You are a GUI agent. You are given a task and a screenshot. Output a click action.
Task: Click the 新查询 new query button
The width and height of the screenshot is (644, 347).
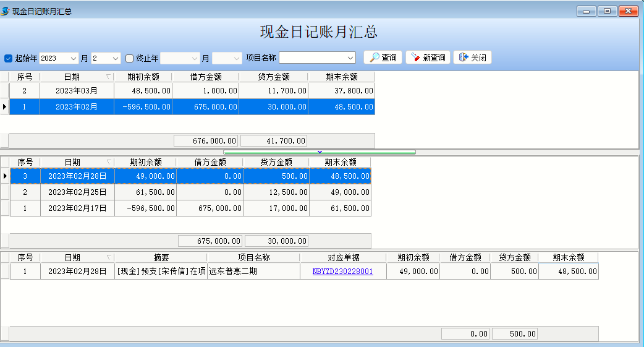[427, 58]
